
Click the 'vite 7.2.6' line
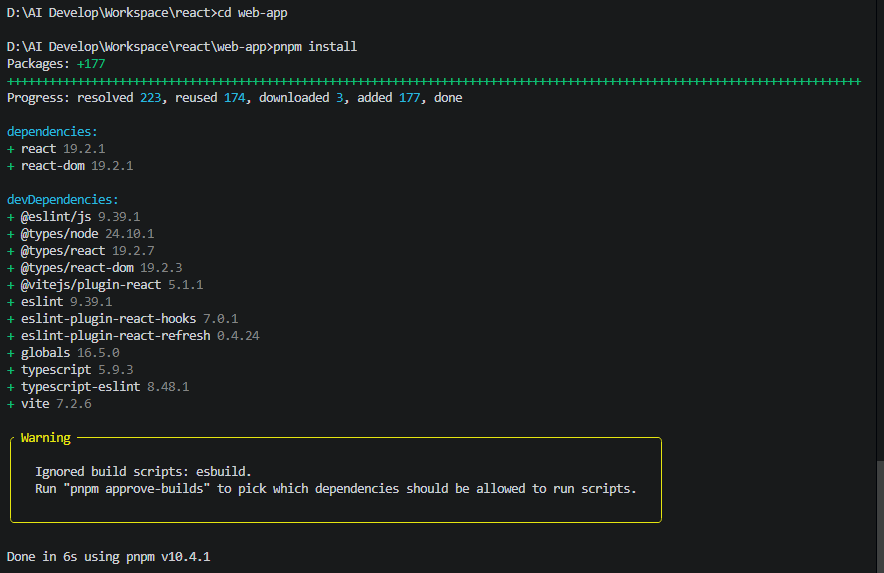(49, 404)
